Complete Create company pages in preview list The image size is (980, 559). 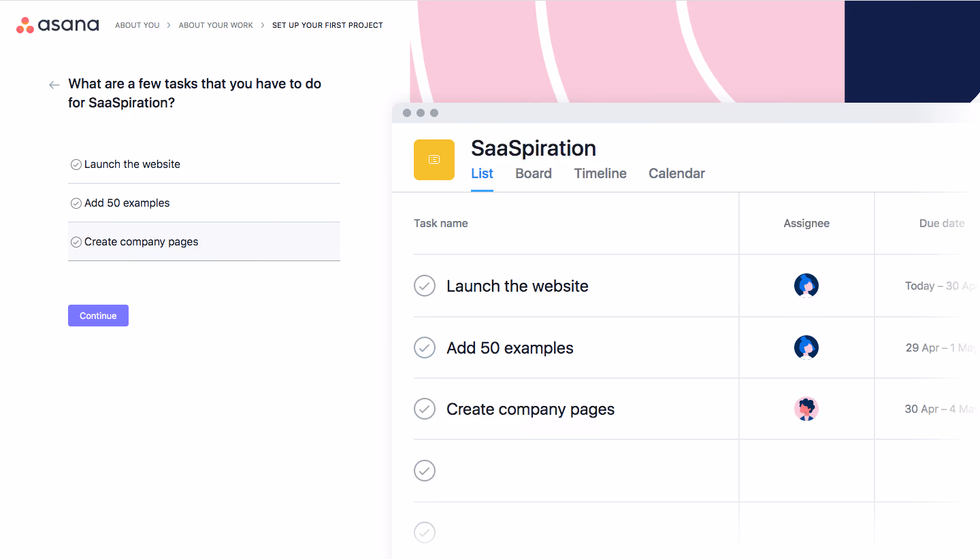[x=425, y=409]
